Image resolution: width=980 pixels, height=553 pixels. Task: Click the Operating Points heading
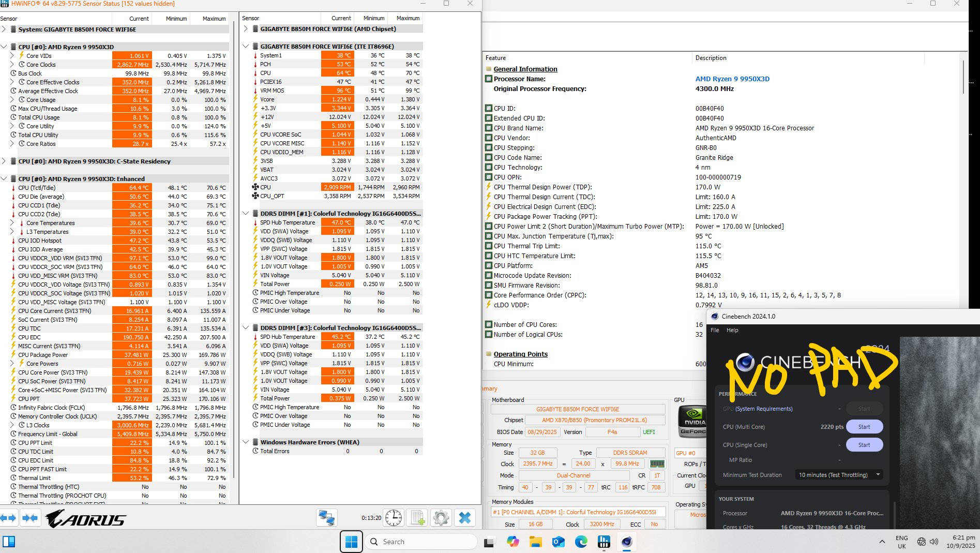[x=520, y=354]
